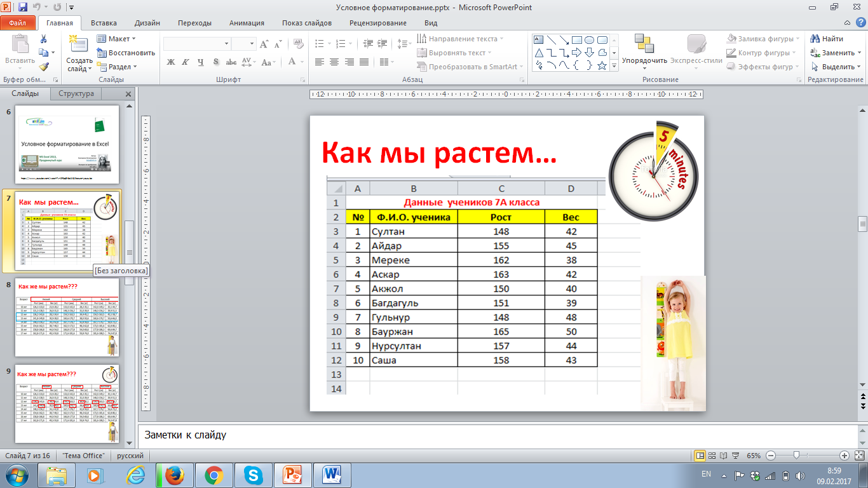Center text in paragraph group

coord(334,62)
